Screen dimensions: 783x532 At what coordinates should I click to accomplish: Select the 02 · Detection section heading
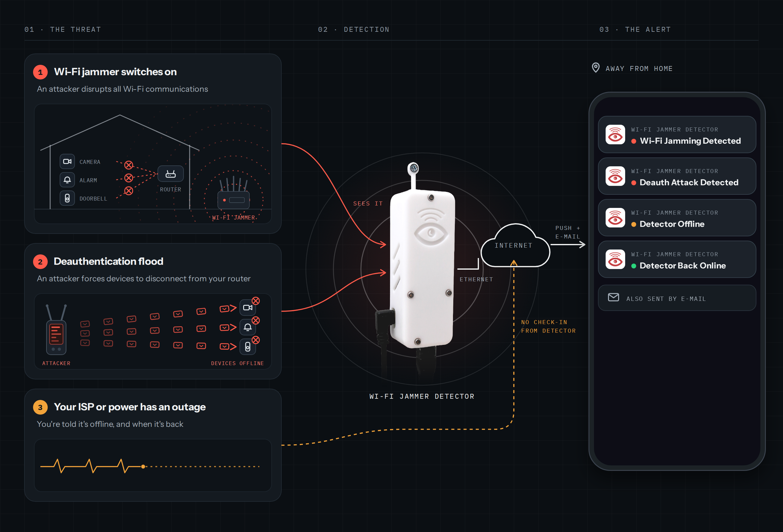click(354, 30)
